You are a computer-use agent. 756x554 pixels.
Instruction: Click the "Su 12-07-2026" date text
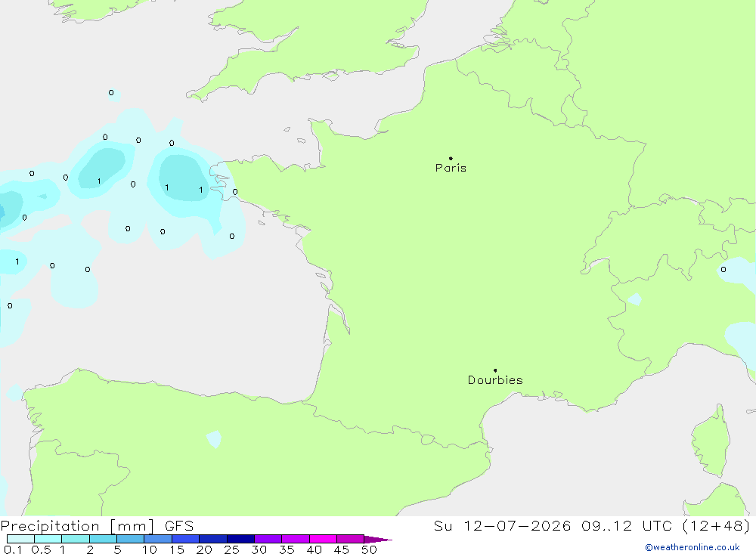point(502,526)
